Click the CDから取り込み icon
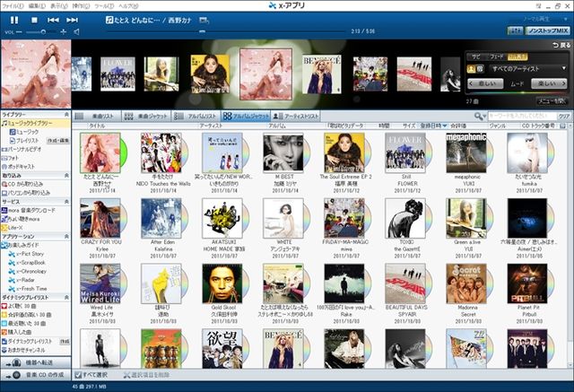Image resolution: width=574 pixels, height=392 pixels. (x=4, y=184)
